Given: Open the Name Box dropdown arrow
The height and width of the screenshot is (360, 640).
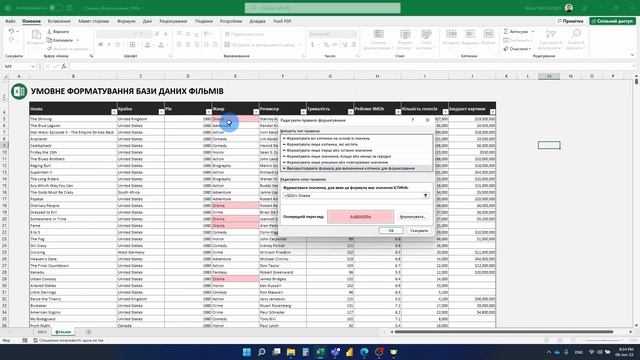Looking at the screenshot, I should [33, 66].
